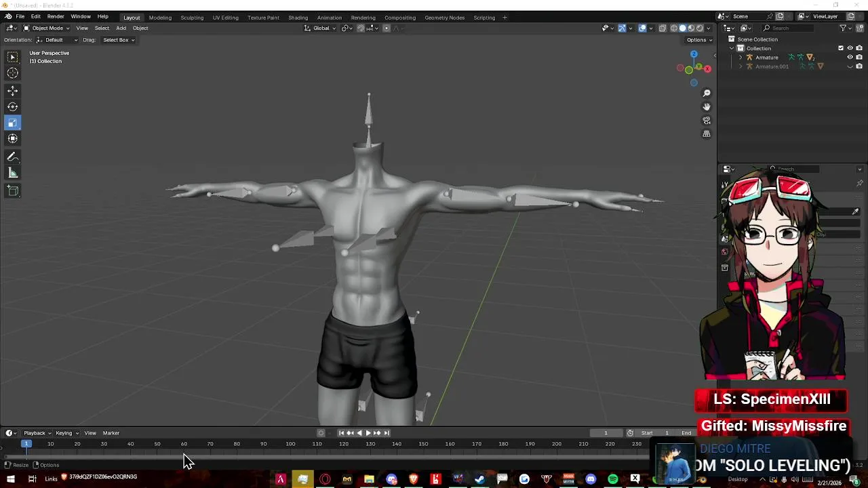Open the viewport Add menu
The width and height of the screenshot is (868, 488).
(x=121, y=28)
